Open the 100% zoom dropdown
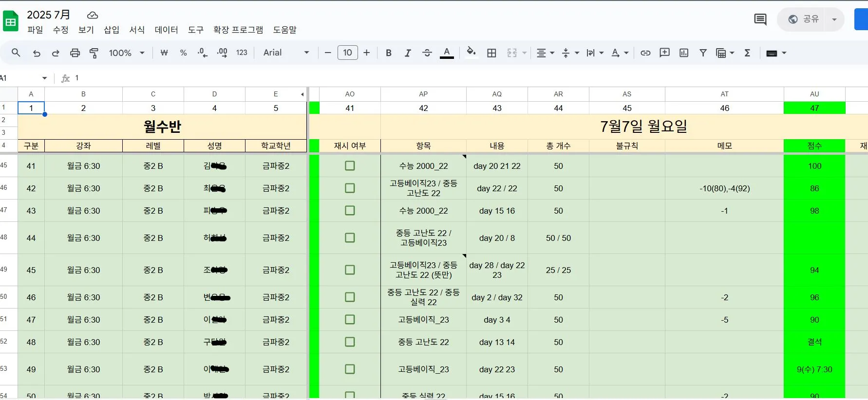The width and height of the screenshot is (868, 400). click(x=127, y=53)
